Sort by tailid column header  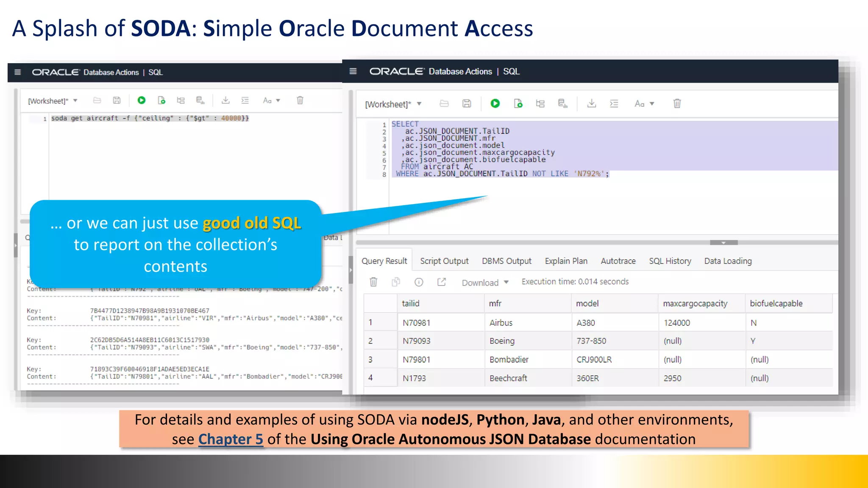tap(441, 303)
